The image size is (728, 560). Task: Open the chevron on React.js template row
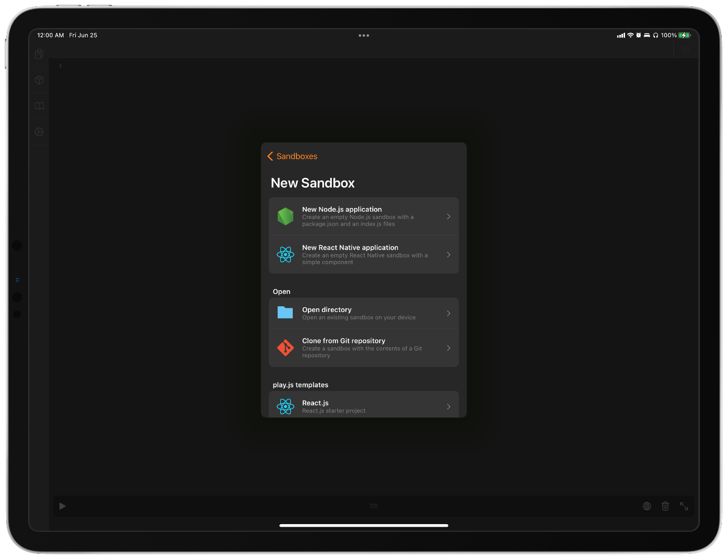coord(448,407)
